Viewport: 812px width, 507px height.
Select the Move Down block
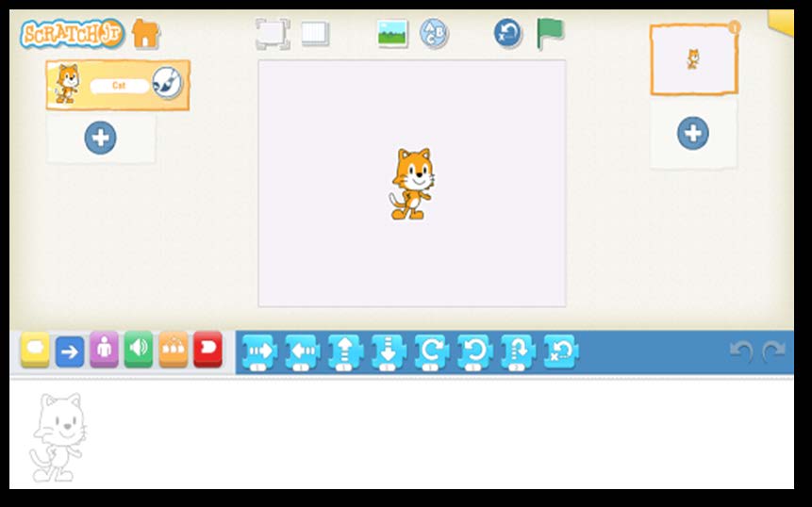(389, 352)
